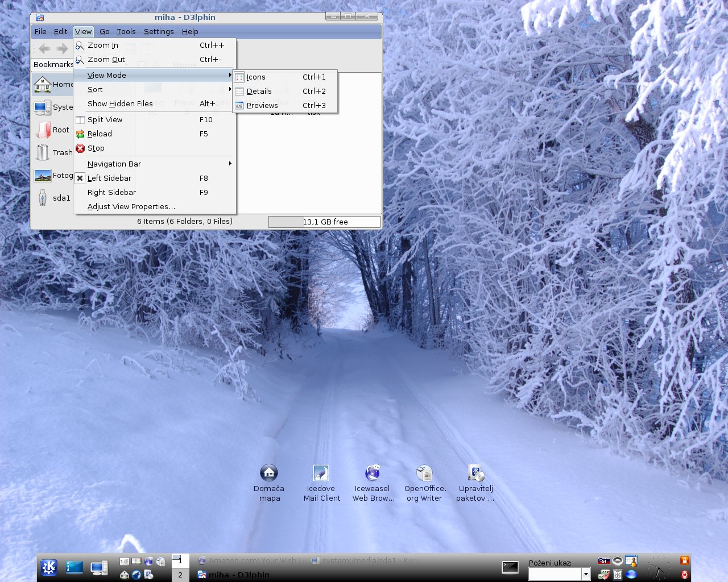Click the status text 6 Items (6 Folders, 0 Files)
728x582 pixels.
[x=185, y=222]
